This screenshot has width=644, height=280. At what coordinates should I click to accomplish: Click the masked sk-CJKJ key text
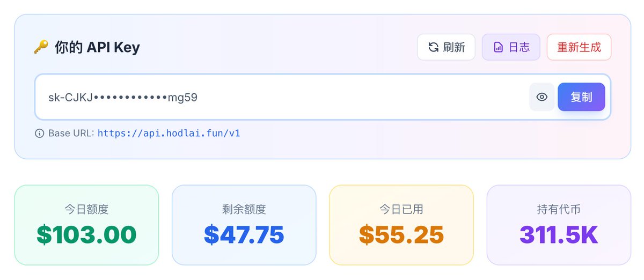[x=123, y=97]
